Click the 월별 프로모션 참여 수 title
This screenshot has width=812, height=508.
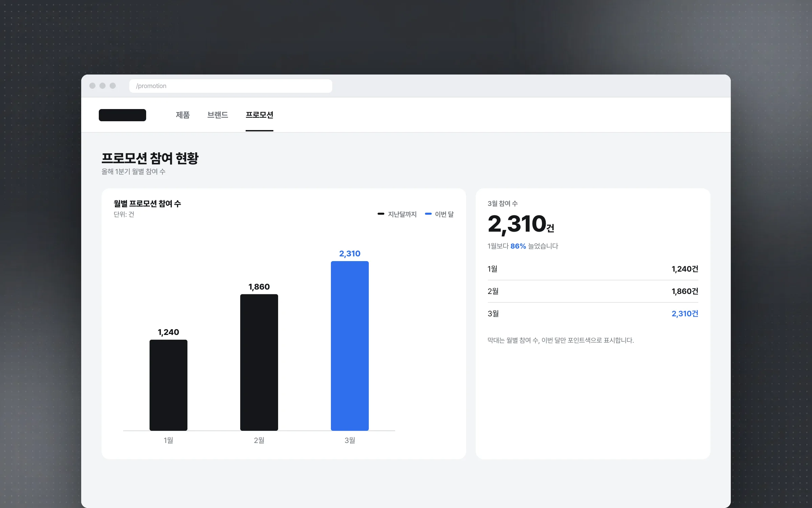click(147, 204)
